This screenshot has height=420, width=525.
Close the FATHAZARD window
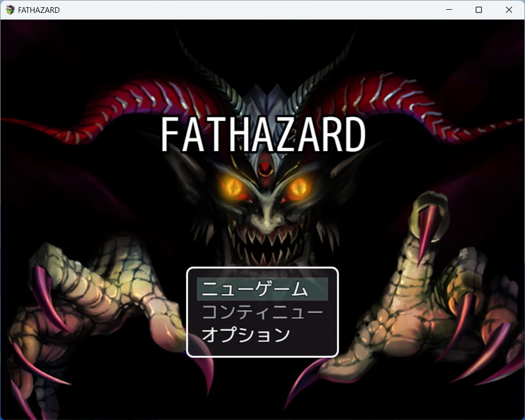click(509, 10)
